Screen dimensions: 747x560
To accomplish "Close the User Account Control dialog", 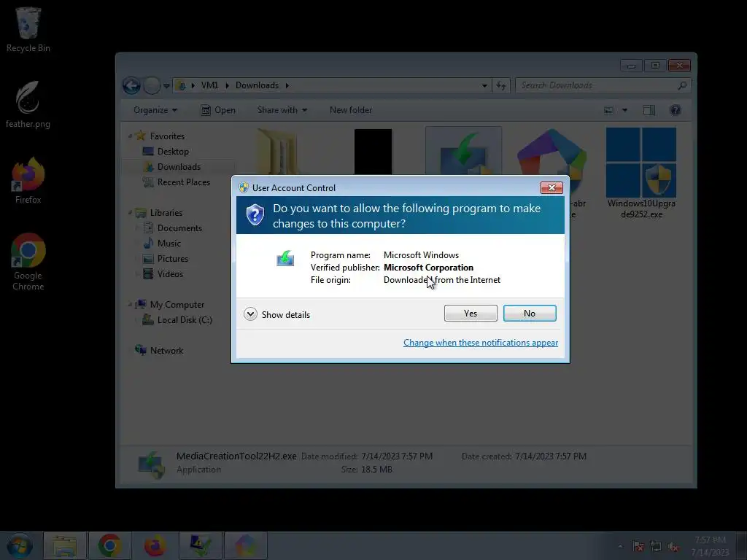I will [551, 187].
